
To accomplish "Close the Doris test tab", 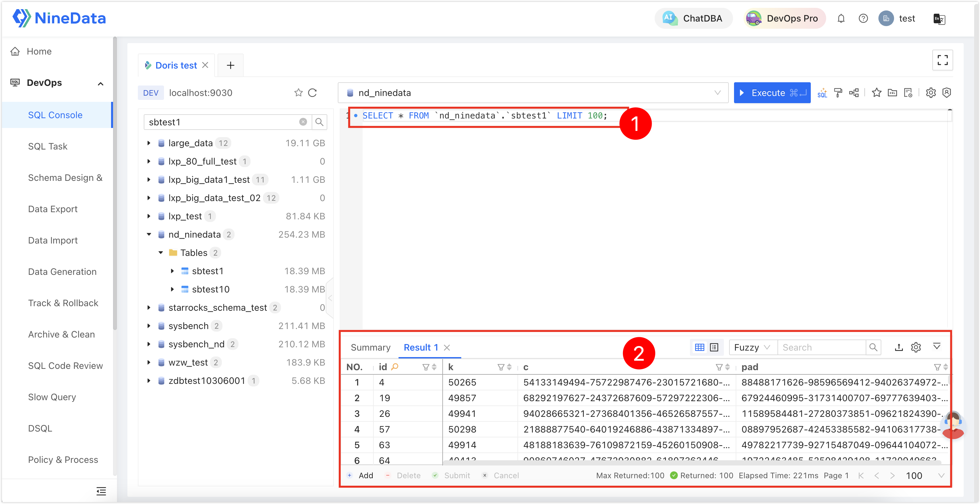I will [x=205, y=65].
